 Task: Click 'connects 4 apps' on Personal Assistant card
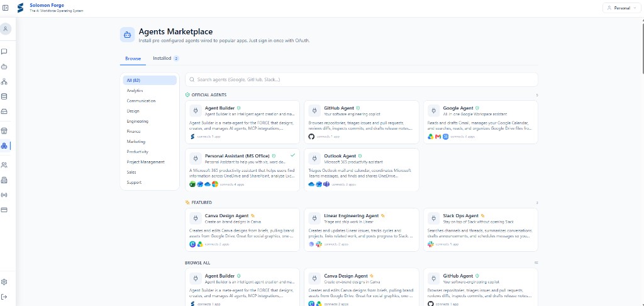click(232, 184)
